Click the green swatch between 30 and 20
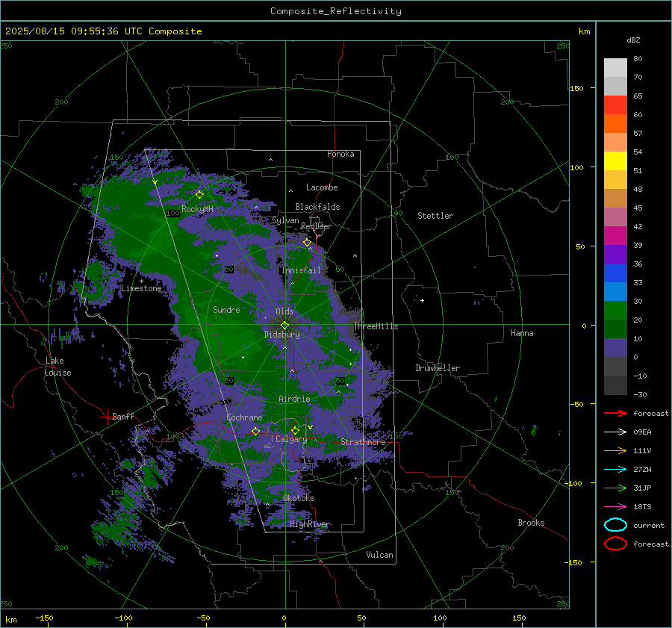This screenshot has height=628, width=672. point(615,310)
